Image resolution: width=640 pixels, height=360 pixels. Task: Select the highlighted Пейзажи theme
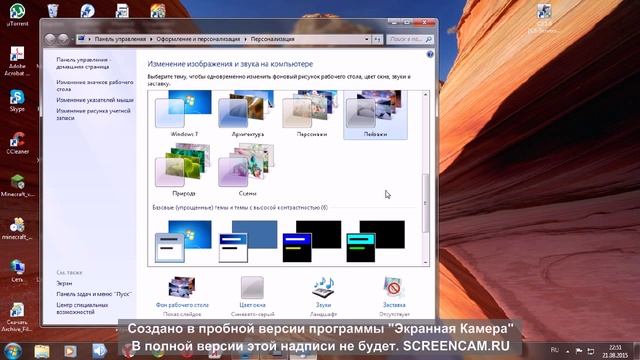click(x=375, y=115)
